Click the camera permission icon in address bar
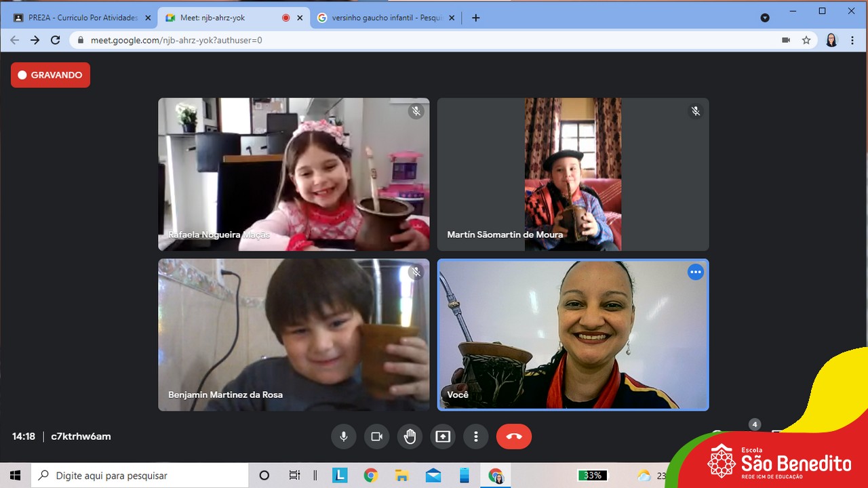This screenshot has width=868, height=488. pos(786,41)
